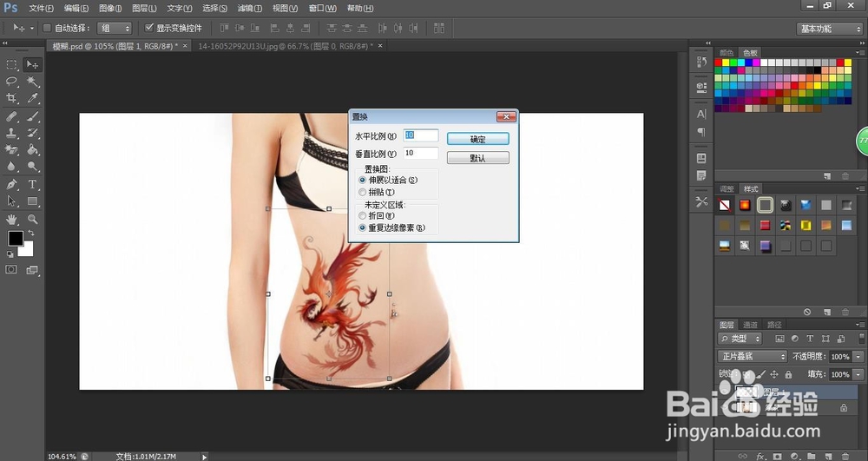Viewport: 868px width, 461px height.
Task: Select the Eyedropper tool
Action: [33, 98]
